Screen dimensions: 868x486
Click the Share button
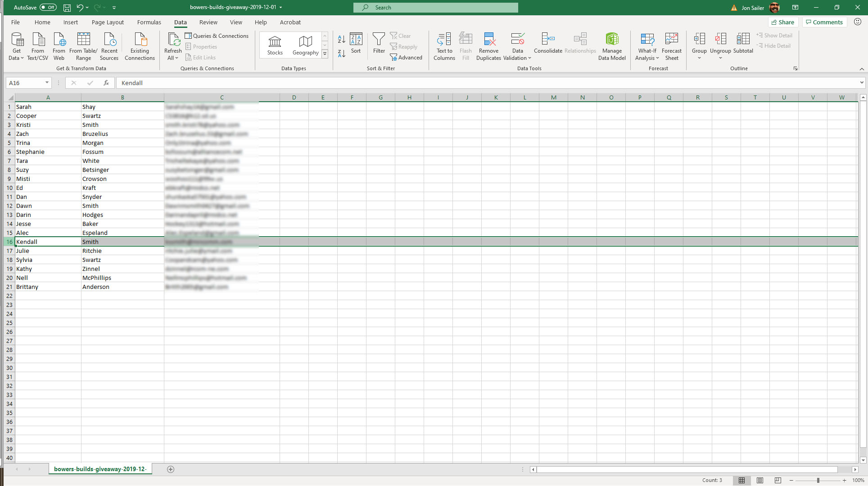(783, 22)
